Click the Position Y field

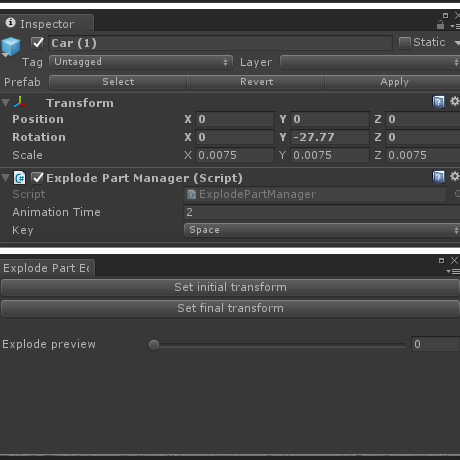point(330,119)
